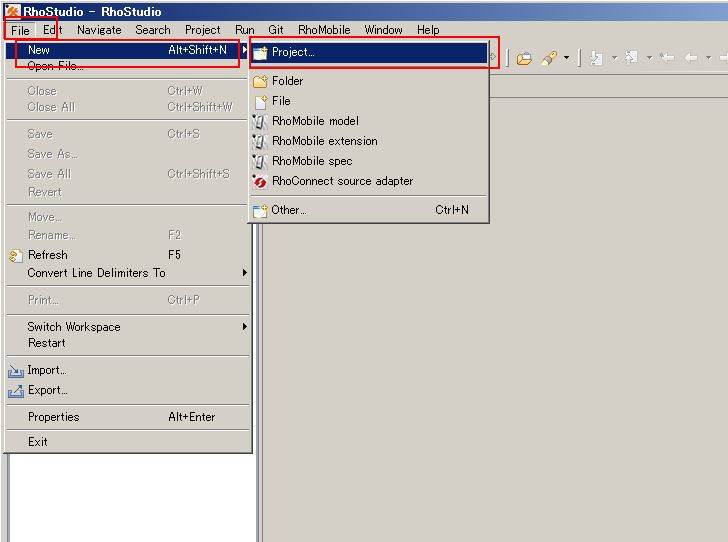Click the Refresh icon in File menu
Image resolution: width=728 pixels, height=542 pixels.
click(15, 255)
